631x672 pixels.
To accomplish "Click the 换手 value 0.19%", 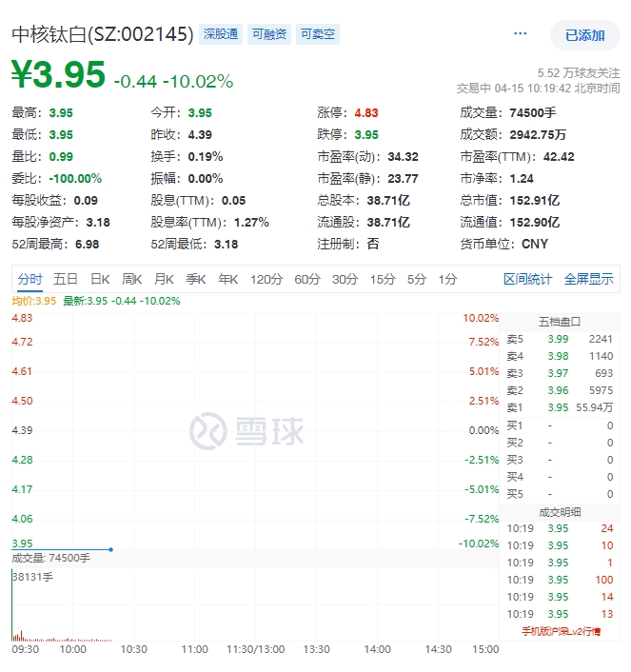I will coord(206,157).
